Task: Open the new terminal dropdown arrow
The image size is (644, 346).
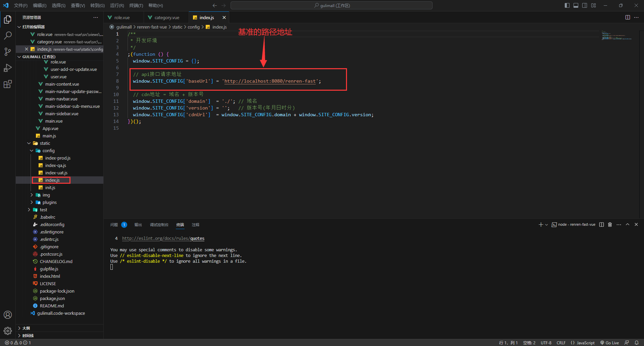Action: click(x=547, y=225)
